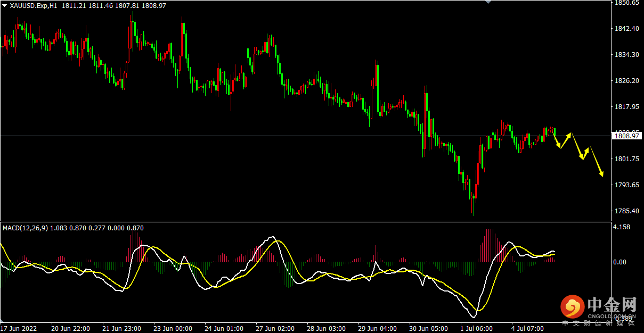Click the 20 Jun 22:00 time label

(x=70, y=329)
